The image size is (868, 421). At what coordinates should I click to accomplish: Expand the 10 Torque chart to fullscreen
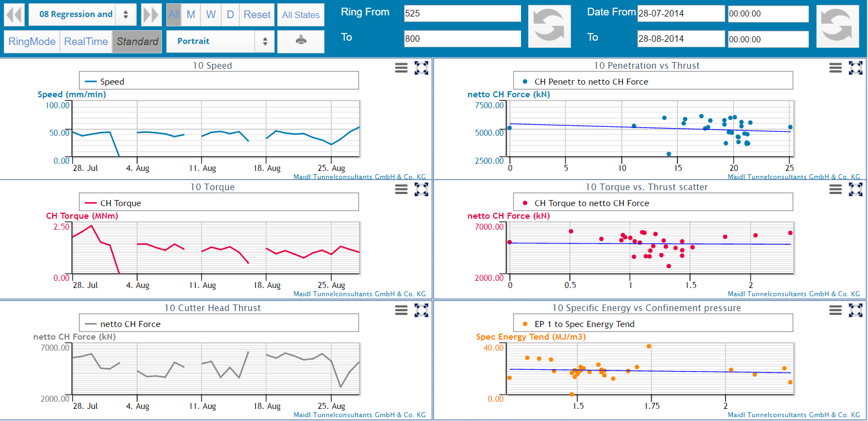click(421, 189)
